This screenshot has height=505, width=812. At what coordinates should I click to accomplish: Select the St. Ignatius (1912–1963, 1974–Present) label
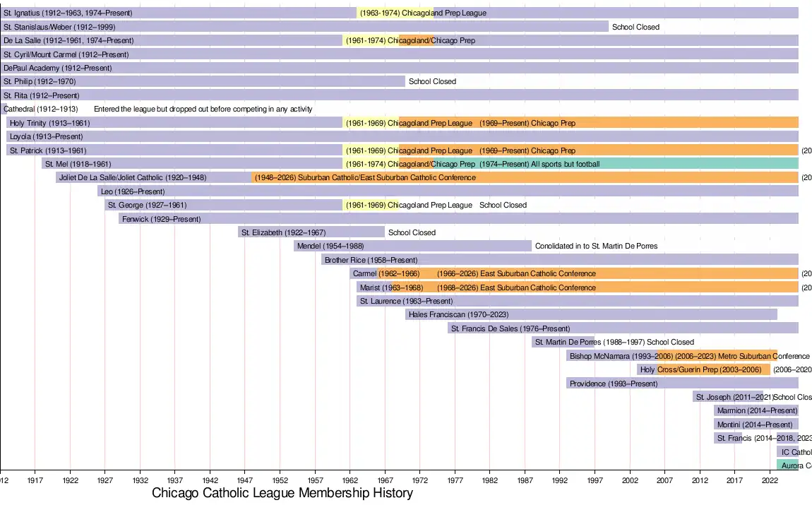pyautogui.click(x=68, y=13)
